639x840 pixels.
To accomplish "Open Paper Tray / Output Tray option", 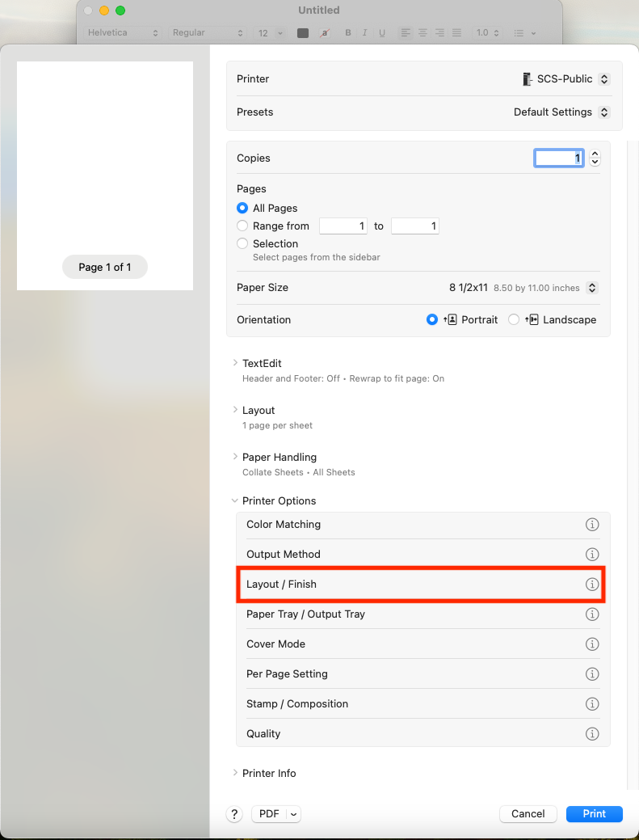I will [x=422, y=614].
